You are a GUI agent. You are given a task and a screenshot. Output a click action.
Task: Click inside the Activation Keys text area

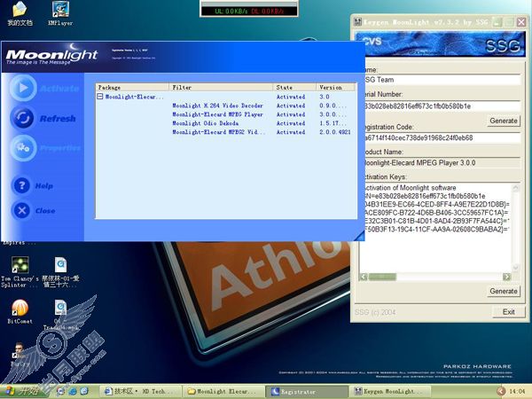[x=435, y=227]
